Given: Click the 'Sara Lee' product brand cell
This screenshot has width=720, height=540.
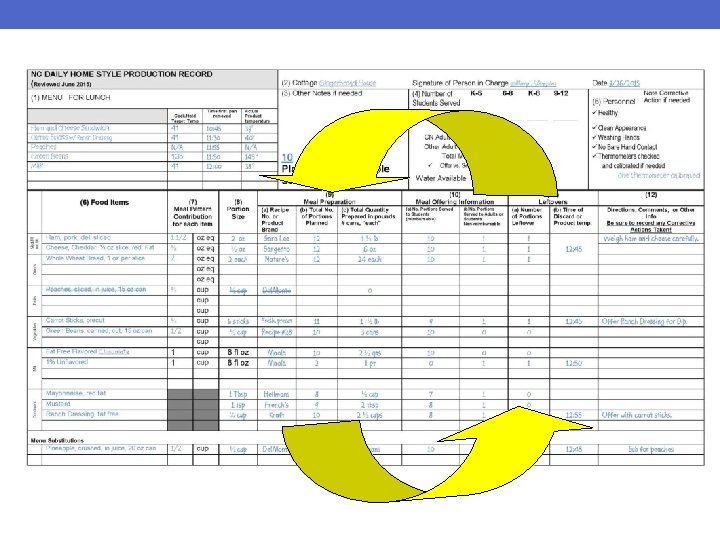Looking at the screenshot, I should click(276, 238).
